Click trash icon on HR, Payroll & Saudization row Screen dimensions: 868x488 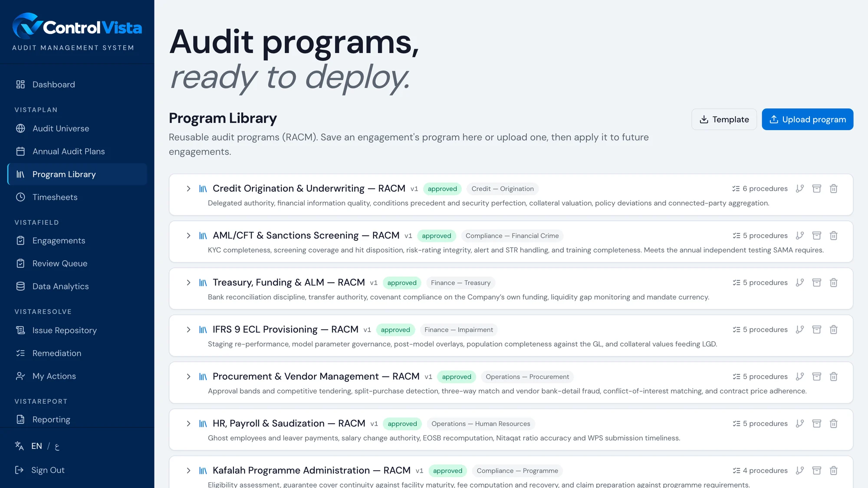click(x=834, y=424)
